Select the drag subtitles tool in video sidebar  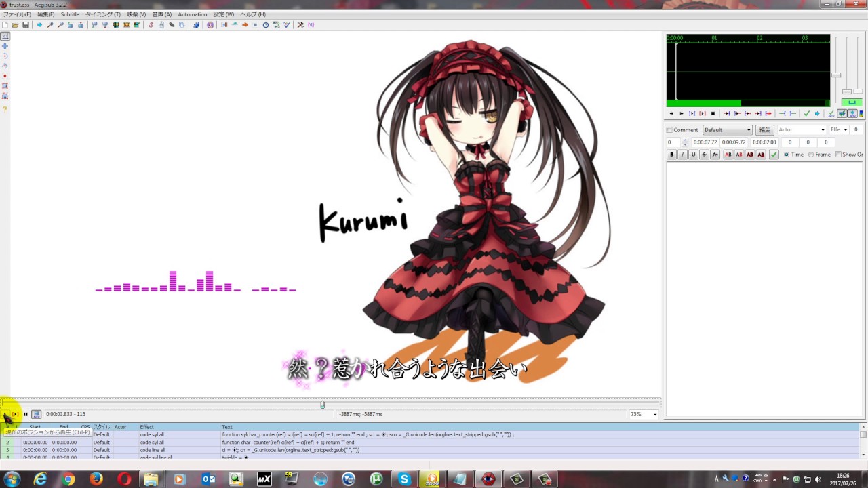coord(5,45)
